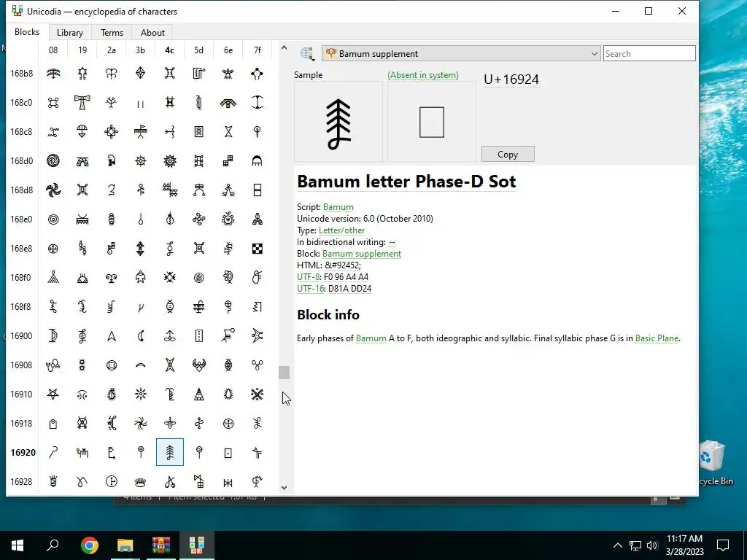Select the sun-like glyph in row 16910

point(141,394)
